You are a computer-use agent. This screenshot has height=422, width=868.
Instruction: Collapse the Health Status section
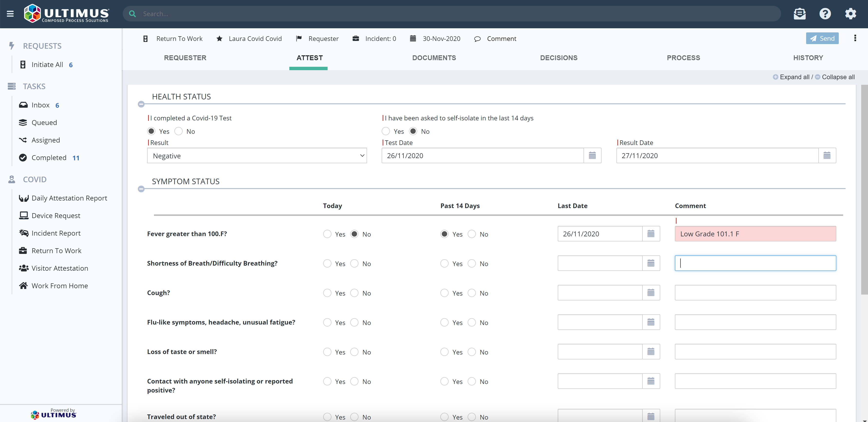[141, 104]
